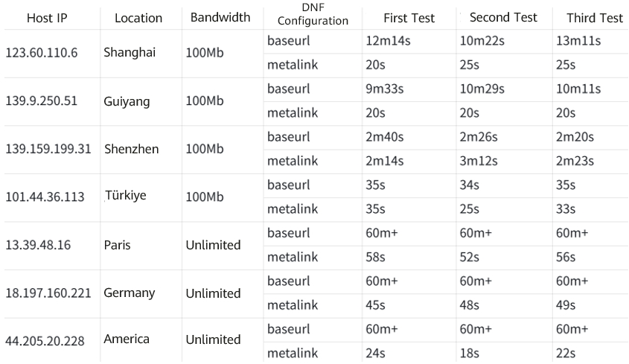Click the Guiyang location cell
Image resolution: width=629 pixels, height=364 pixels.
click(127, 100)
